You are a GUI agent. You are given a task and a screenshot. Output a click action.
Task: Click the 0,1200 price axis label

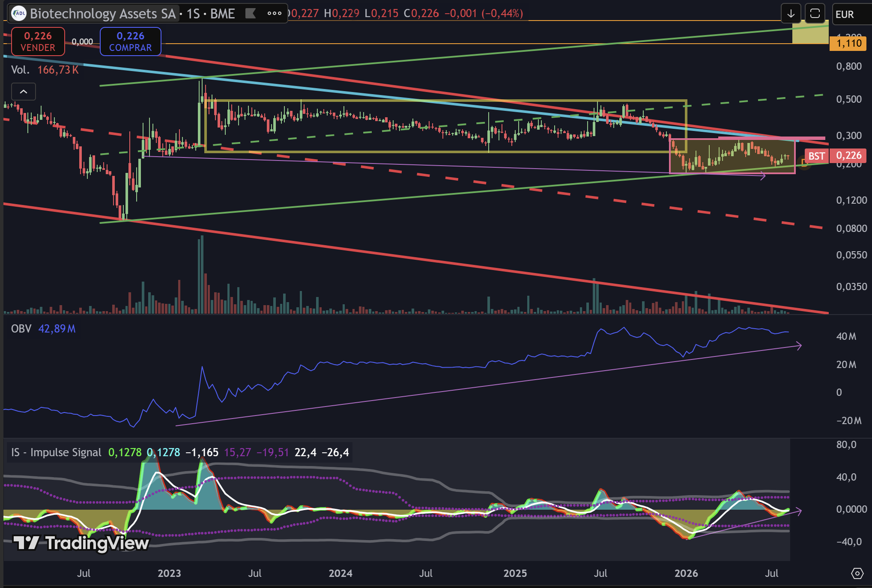point(851,200)
